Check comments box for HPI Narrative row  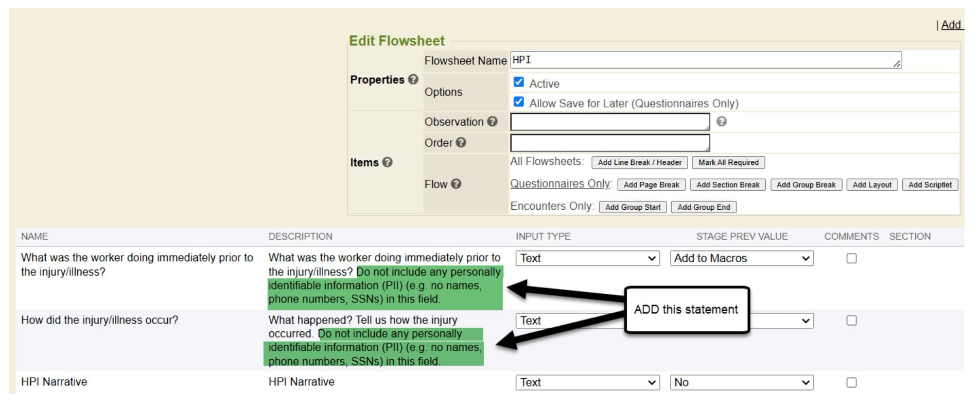(851, 382)
